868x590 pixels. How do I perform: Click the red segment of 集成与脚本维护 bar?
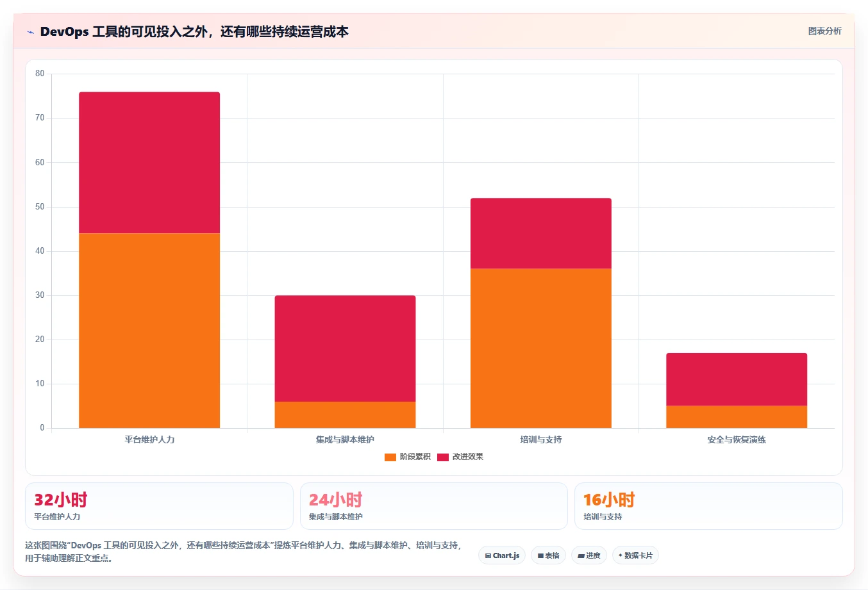pos(345,348)
